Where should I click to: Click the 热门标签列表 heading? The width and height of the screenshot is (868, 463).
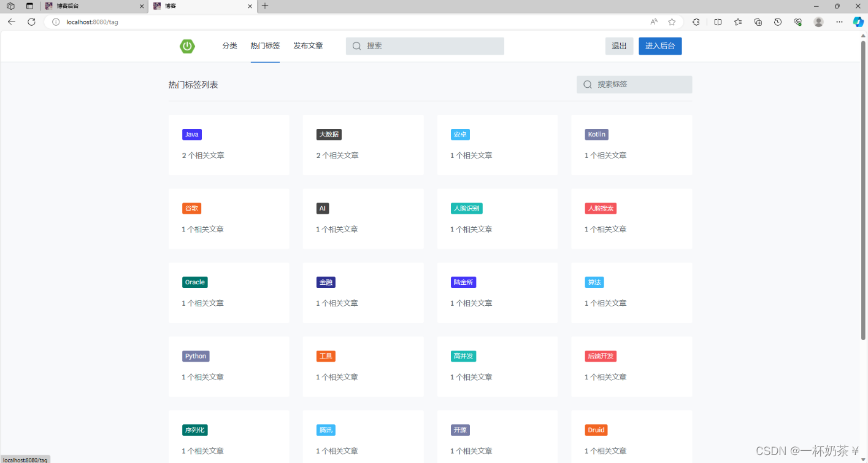(193, 85)
